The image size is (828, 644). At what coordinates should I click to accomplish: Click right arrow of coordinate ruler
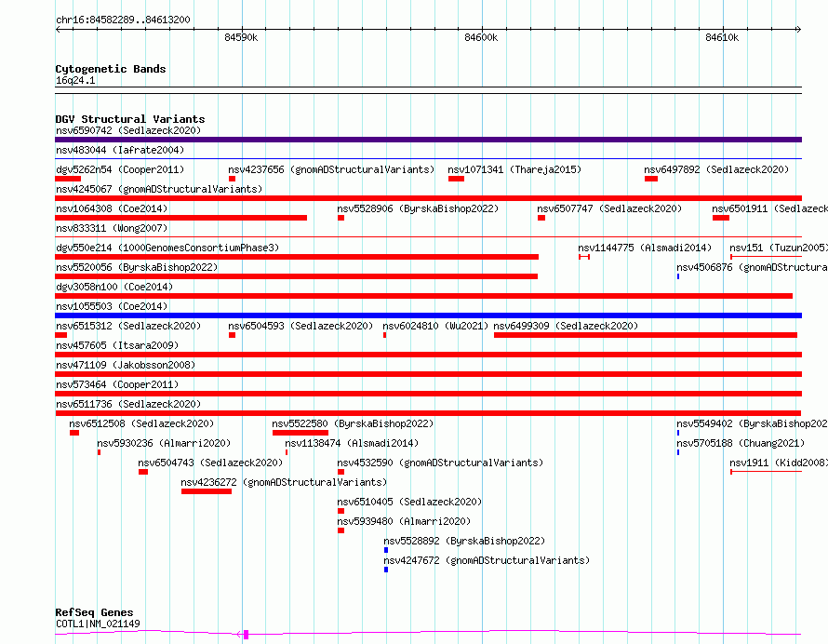[798, 30]
